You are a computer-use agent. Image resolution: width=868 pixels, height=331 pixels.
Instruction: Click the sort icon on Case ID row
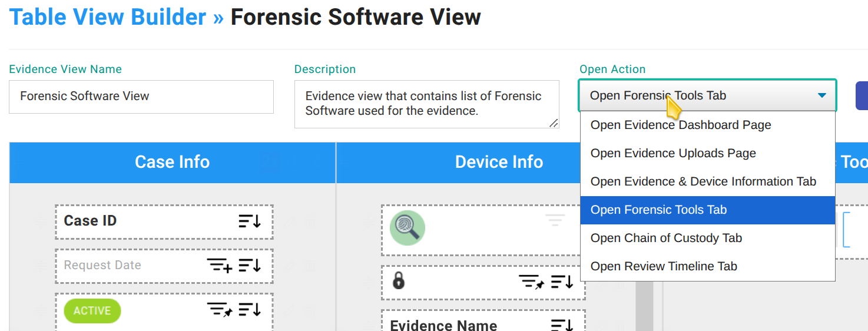tap(250, 221)
